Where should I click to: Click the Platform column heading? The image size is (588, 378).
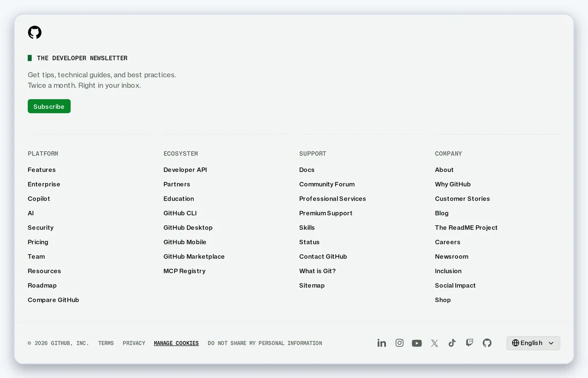pos(43,153)
